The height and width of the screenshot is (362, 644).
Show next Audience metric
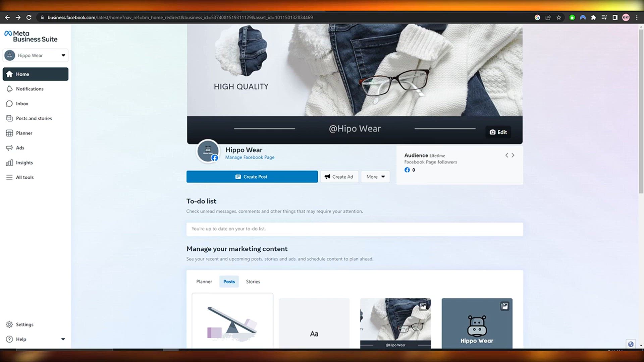pyautogui.click(x=513, y=155)
